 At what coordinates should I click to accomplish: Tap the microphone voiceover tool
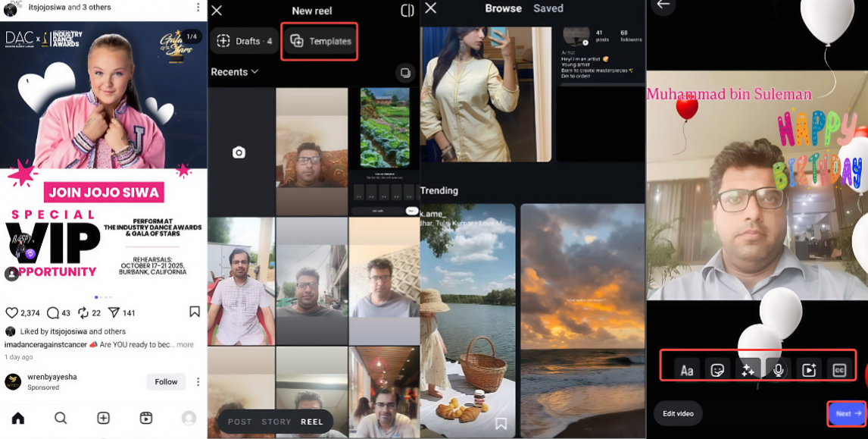[779, 370]
